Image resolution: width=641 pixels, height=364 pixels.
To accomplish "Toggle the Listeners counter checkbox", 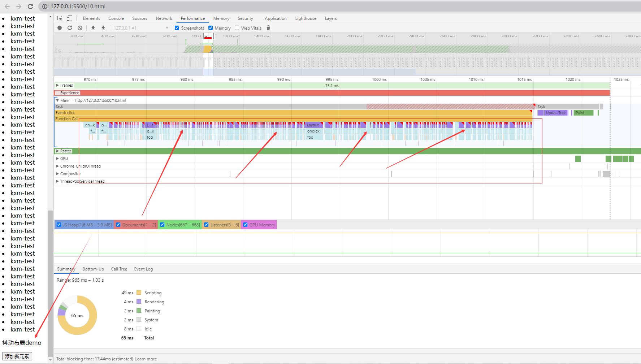I will (206, 225).
